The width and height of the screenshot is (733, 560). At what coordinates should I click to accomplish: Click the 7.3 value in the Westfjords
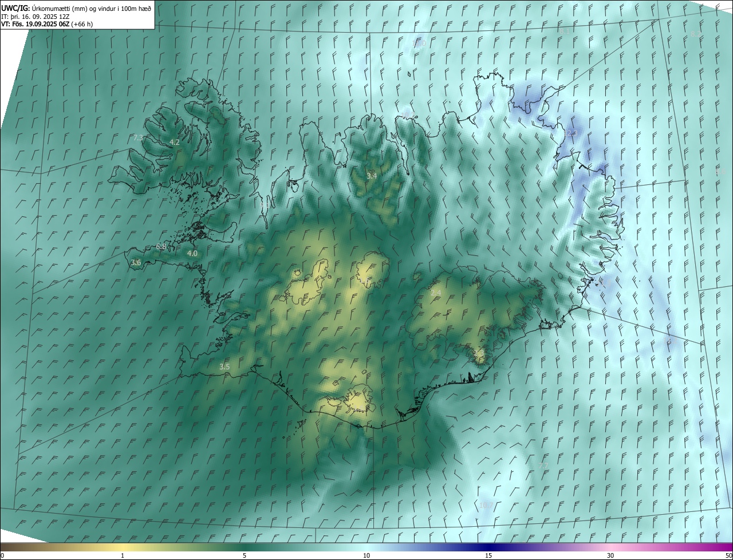coord(138,138)
